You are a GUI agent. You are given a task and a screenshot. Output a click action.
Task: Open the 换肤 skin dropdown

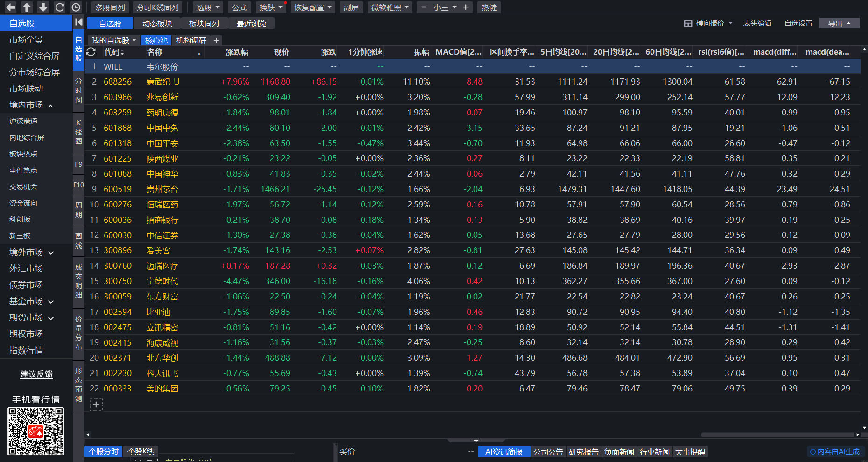[x=272, y=7]
